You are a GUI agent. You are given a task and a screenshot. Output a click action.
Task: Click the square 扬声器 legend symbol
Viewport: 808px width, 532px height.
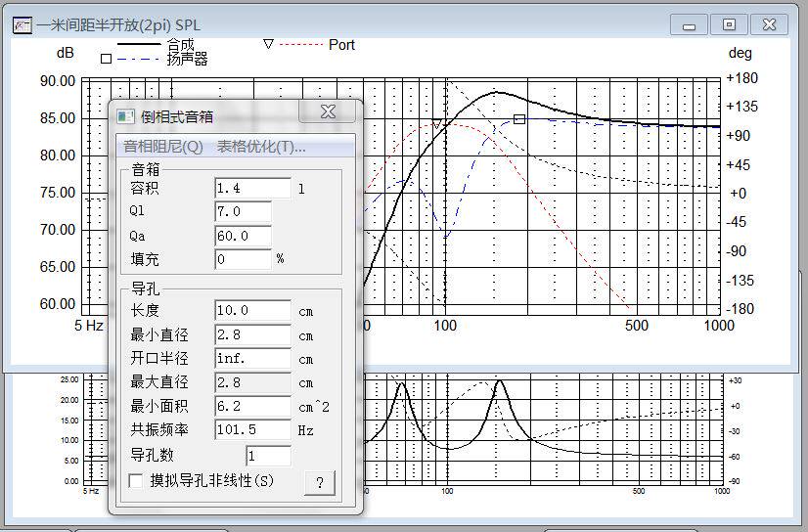click(x=106, y=59)
